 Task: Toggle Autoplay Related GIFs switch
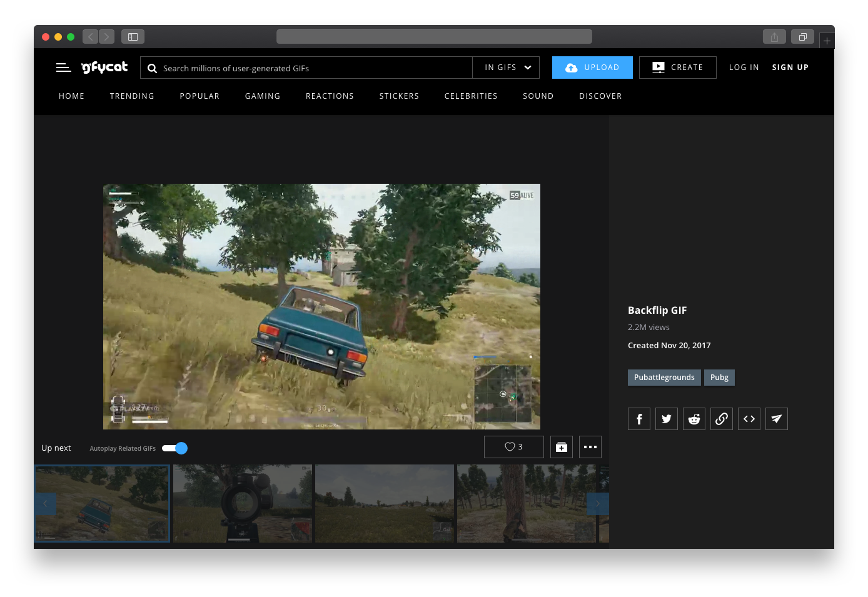pos(174,448)
